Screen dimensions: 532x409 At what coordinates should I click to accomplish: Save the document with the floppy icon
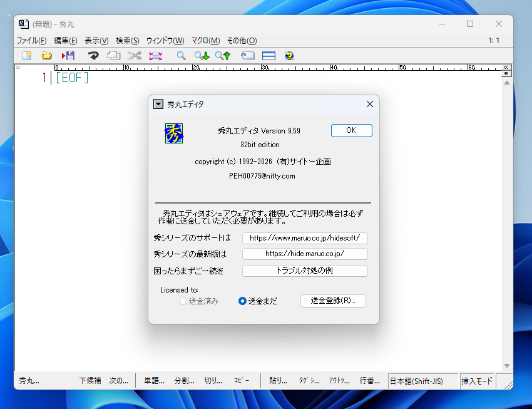68,56
